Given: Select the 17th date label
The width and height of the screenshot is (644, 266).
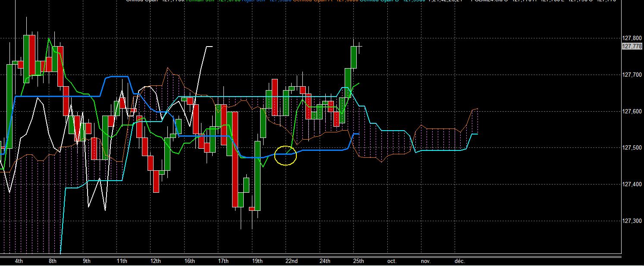Looking at the screenshot, I should point(223,261).
